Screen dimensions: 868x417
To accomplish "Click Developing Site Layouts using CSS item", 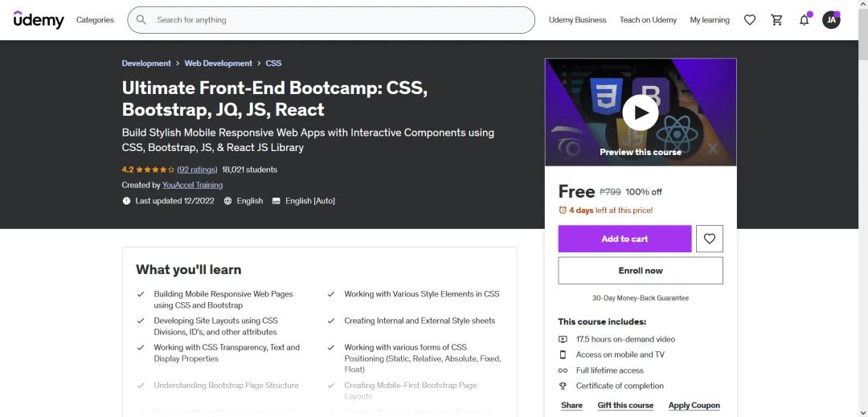I will [216, 325].
